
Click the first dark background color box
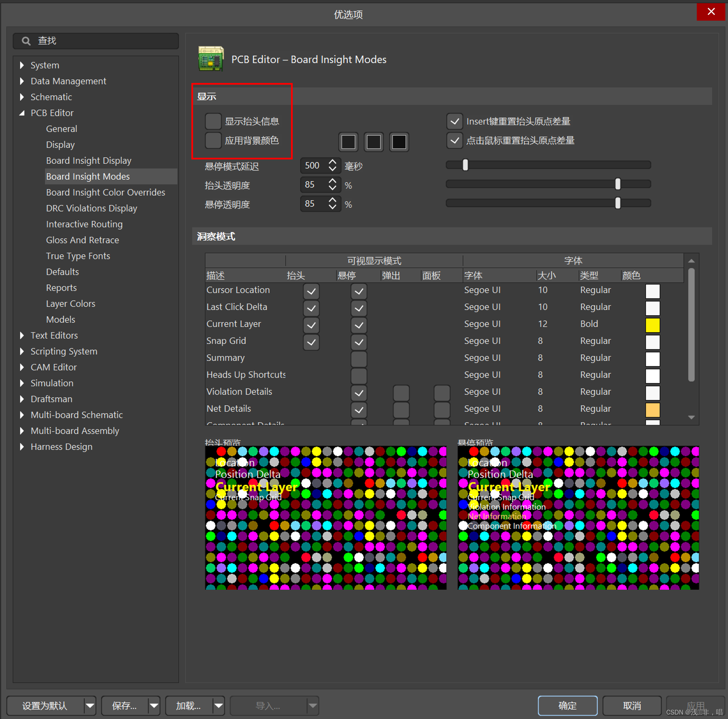[x=348, y=142]
